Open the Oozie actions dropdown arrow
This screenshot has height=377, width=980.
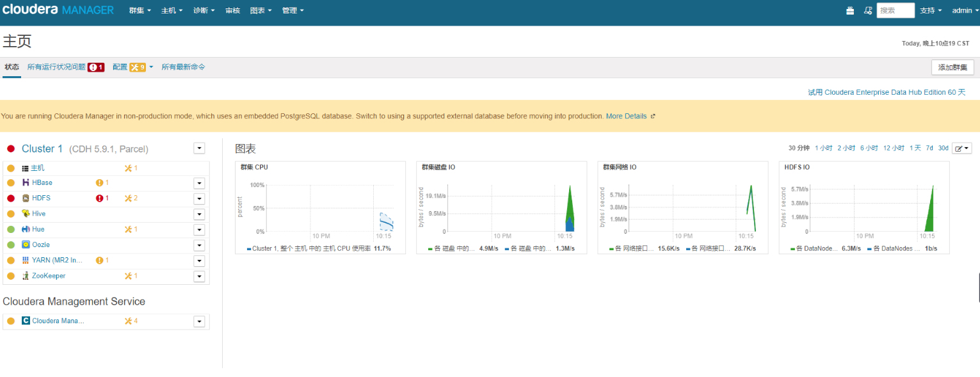click(200, 245)
